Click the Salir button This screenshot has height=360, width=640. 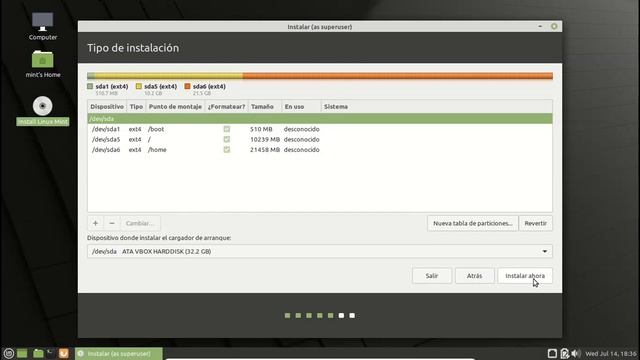click(432, 276)
